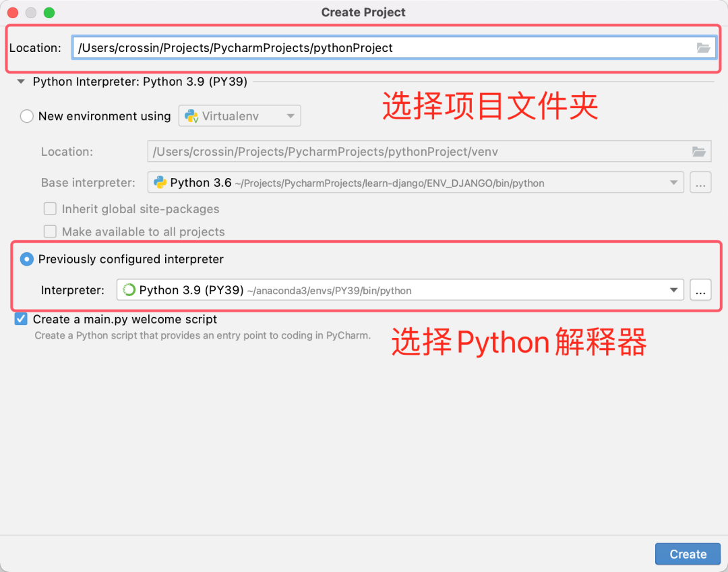The image size is (728, 572).
Task: Close the Create Project window
Action: click(x=13, y=13)
